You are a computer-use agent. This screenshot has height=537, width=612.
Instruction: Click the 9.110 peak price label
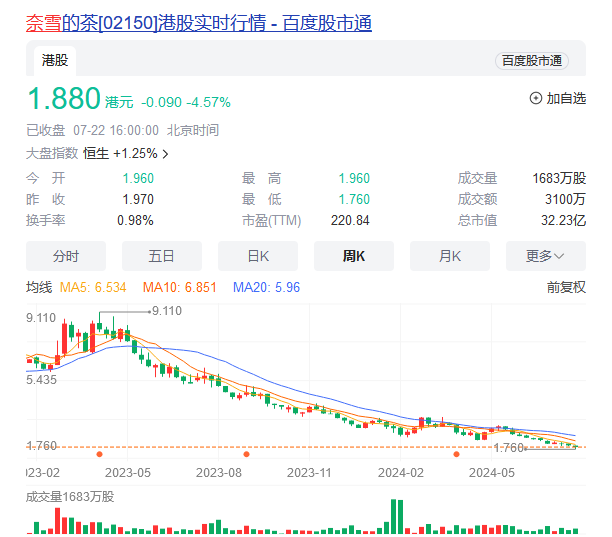[166, 311]
